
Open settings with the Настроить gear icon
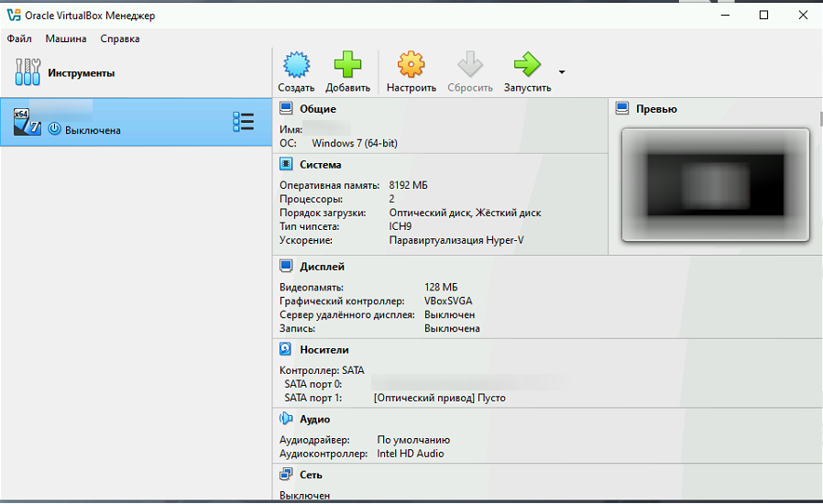(x=411, y=65)
